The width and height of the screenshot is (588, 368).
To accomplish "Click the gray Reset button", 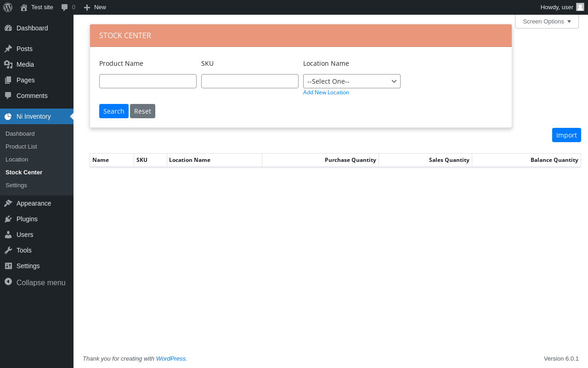I will click(142, 111).
